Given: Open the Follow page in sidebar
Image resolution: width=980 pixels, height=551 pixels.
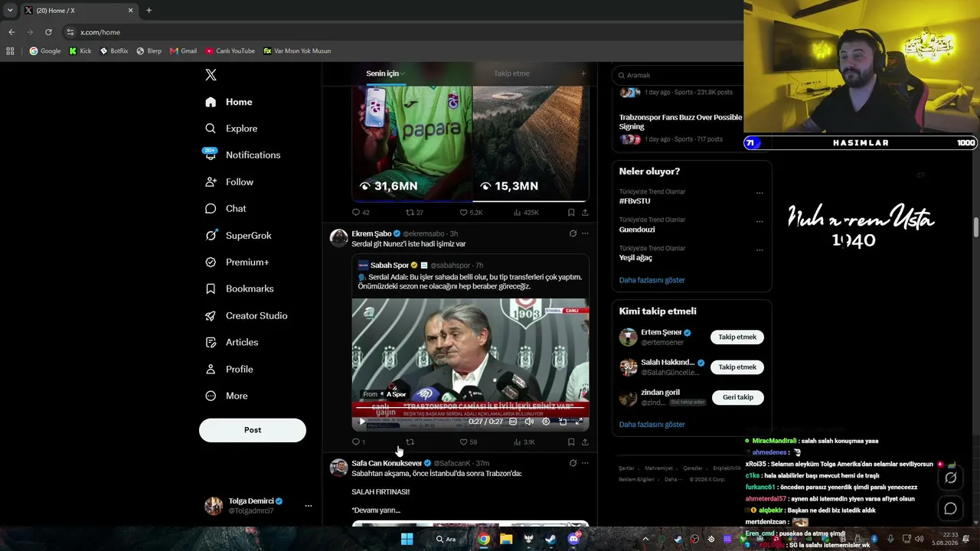Looking at the screenshot, I should tap(229, 182).
